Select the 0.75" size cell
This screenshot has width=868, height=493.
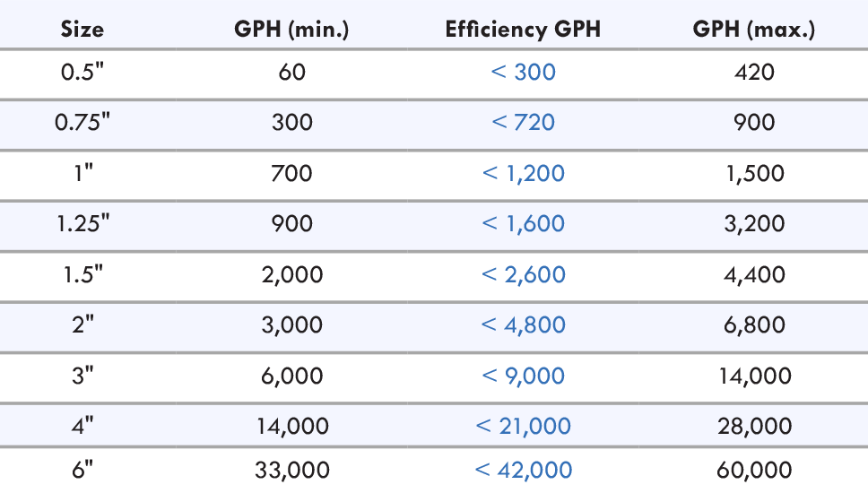82,121
